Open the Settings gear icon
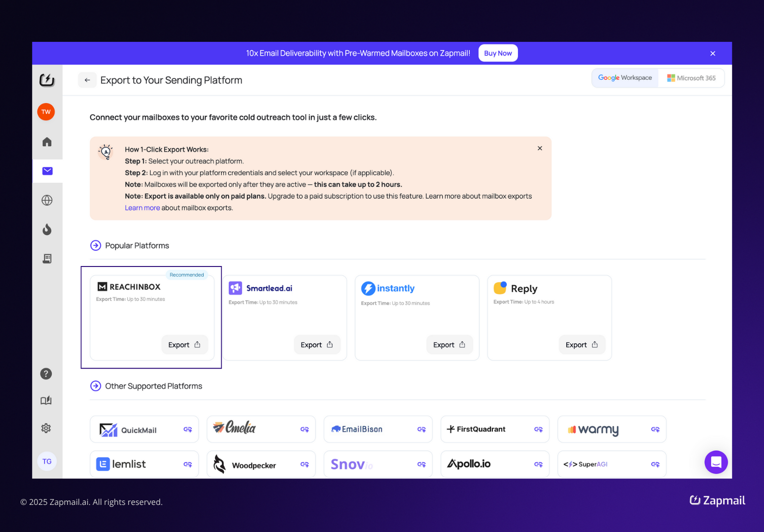 [x=46, y=428]
